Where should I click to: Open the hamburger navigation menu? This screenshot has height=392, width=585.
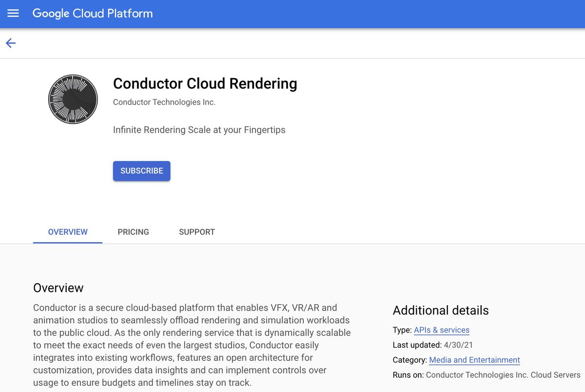(13, 14)
